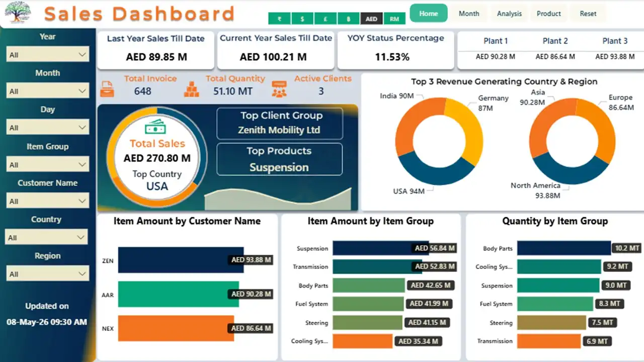Click the Steering bar in Item Amount chart

[x=367, y=322]
